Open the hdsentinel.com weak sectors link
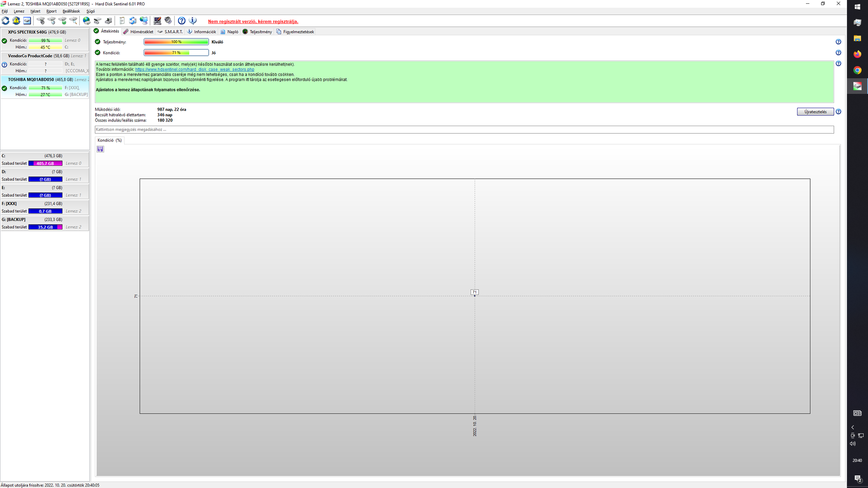 [194, 70]
